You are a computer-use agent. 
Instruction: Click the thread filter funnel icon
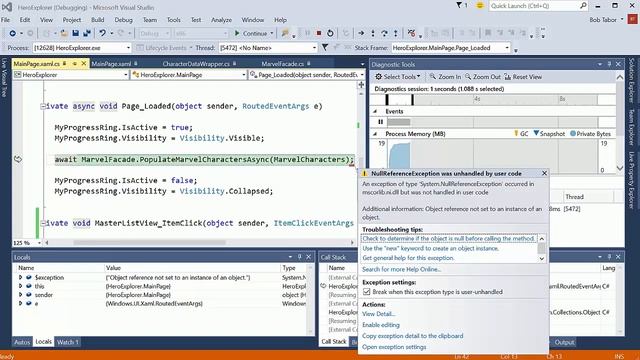(325, 48)
